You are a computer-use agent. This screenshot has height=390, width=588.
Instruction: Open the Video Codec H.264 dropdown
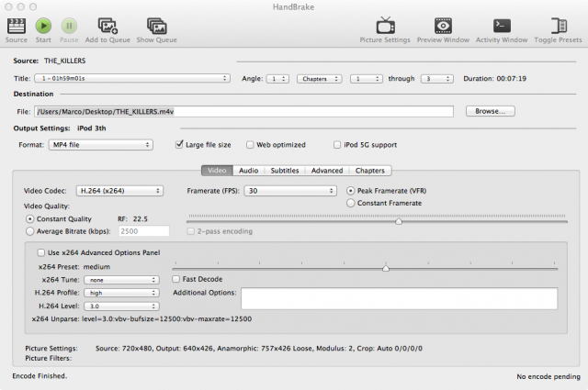119,191
